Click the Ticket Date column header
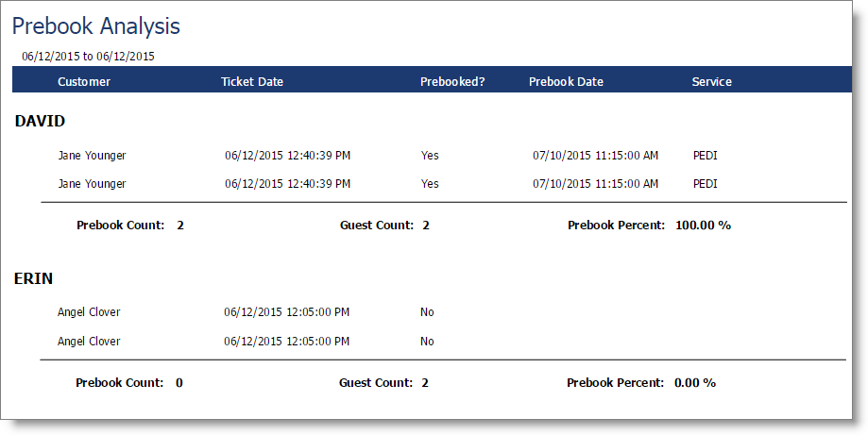Image resolution: width=868 pixels, height=435 pixels. [252, 82]
